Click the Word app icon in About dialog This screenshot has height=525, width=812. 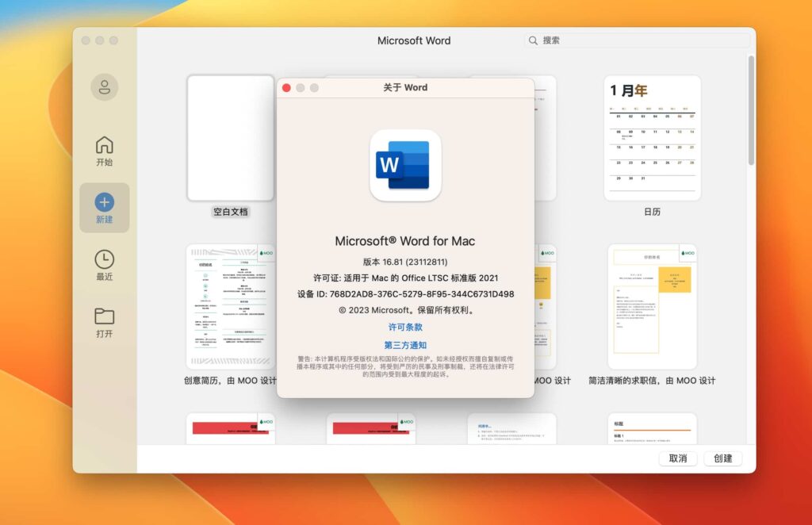coord(405,165)
